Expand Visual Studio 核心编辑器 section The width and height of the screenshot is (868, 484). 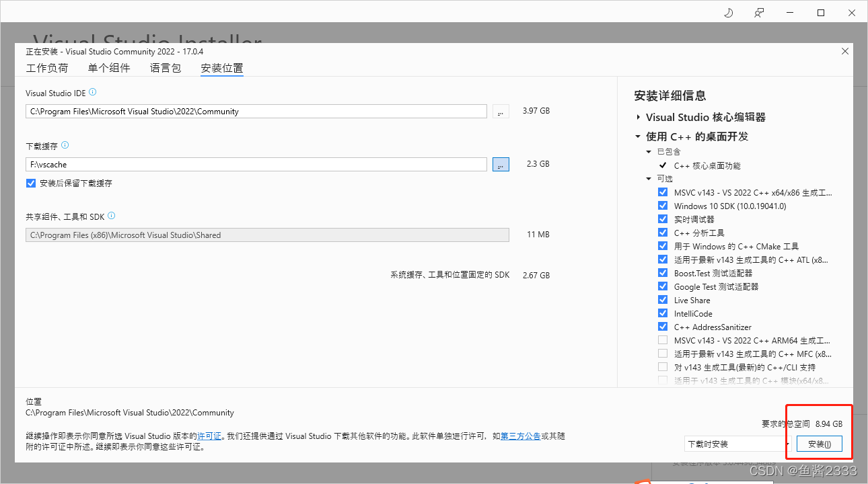click(637, 117)
